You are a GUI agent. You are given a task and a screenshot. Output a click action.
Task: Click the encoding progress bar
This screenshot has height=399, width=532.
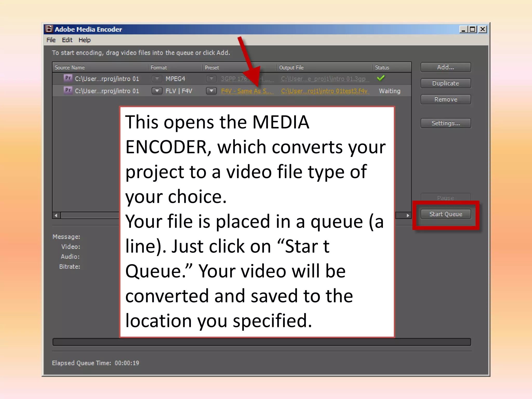262,342
